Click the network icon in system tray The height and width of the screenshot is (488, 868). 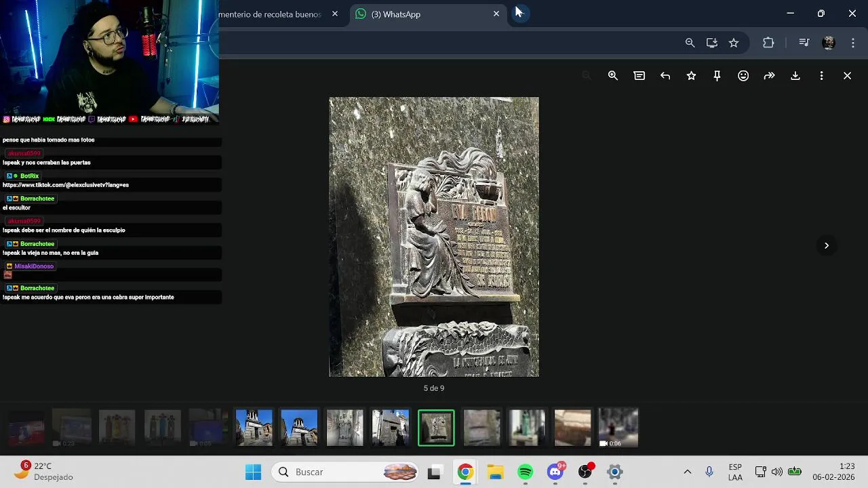coord(760,472)
